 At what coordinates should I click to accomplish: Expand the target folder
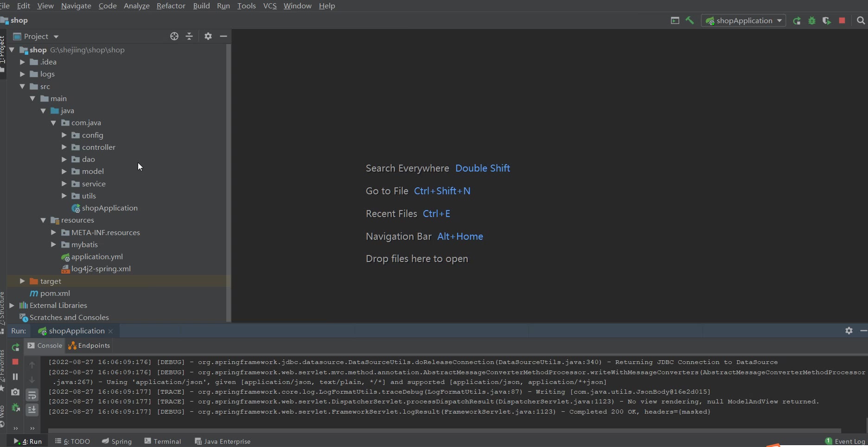[x=22, y=281]
